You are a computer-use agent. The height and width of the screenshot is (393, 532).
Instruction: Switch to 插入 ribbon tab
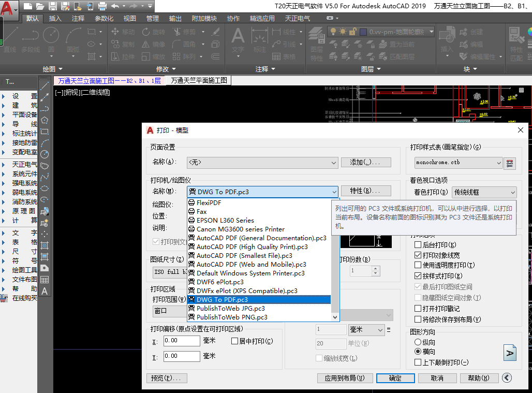point(55,18)
